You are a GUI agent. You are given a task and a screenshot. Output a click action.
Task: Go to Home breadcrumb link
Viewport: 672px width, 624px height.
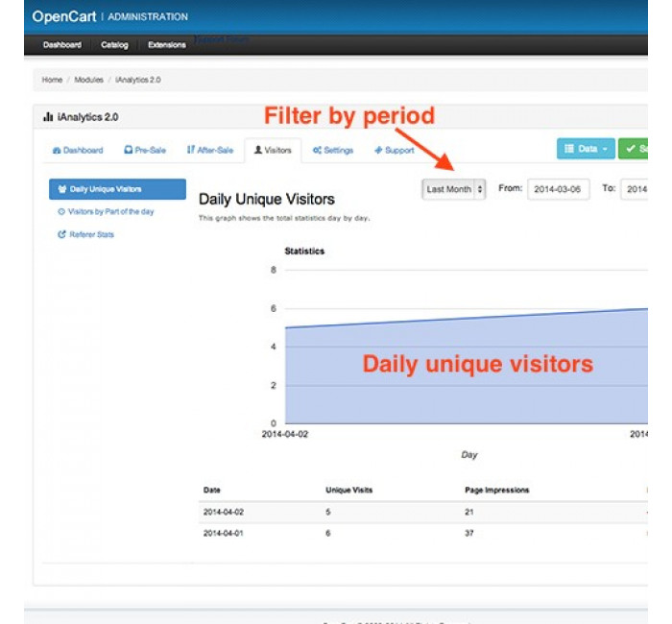point(52,80)
